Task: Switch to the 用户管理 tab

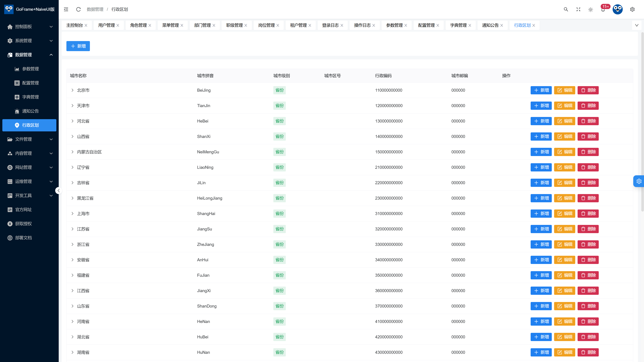Action: tap(106, 25)
